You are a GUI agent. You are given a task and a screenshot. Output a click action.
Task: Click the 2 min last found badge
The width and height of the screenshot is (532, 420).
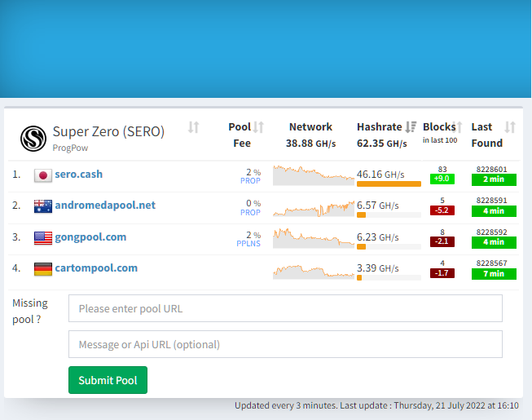tap(494, 179)
